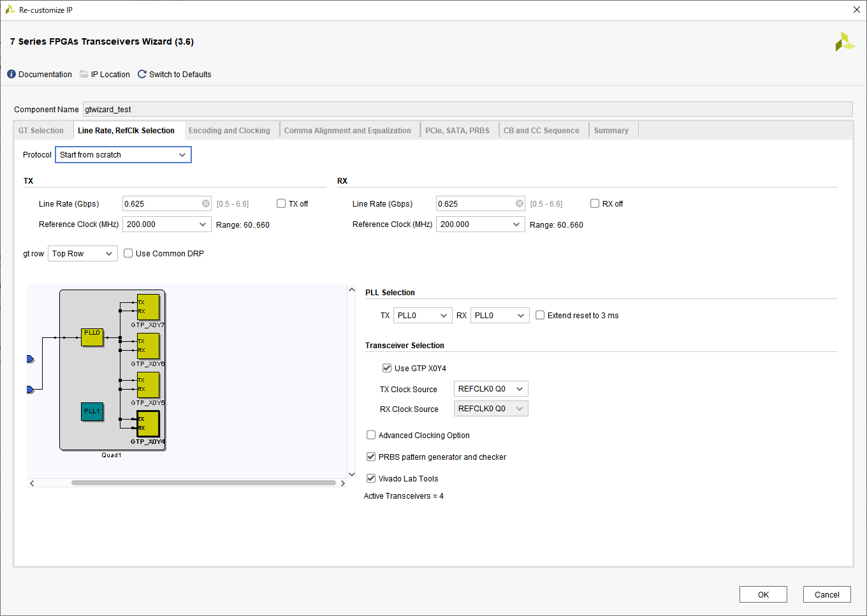This screenshot has height=616, width=867.
Task: Select Line Rate, RefClk Selection tab
Action: coord(126,131)
